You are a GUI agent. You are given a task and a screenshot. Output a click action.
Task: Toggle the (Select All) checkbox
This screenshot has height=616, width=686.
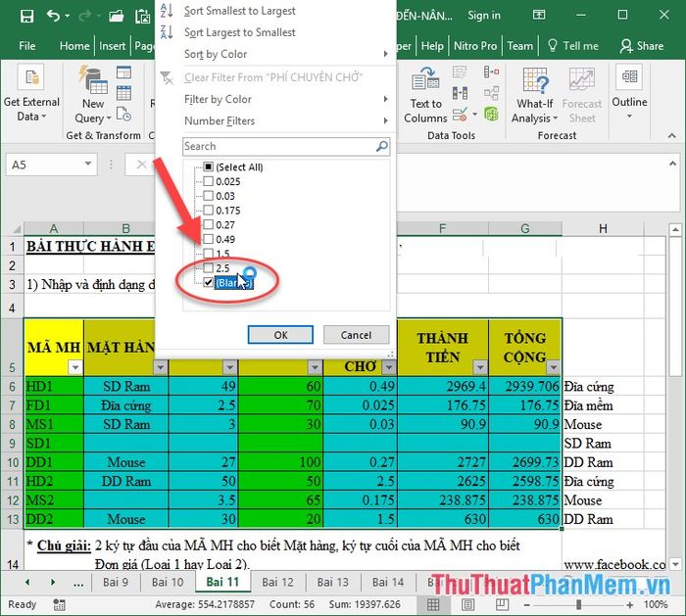click(207, 167)
